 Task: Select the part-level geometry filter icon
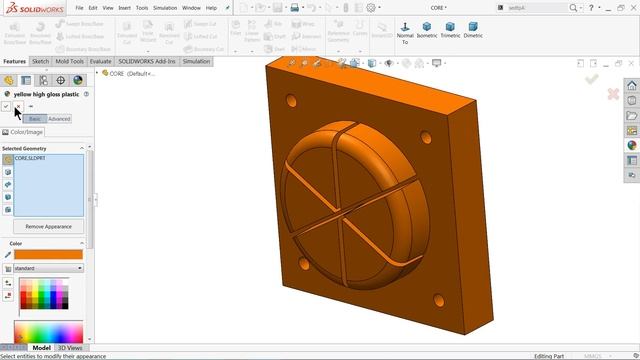7,160
